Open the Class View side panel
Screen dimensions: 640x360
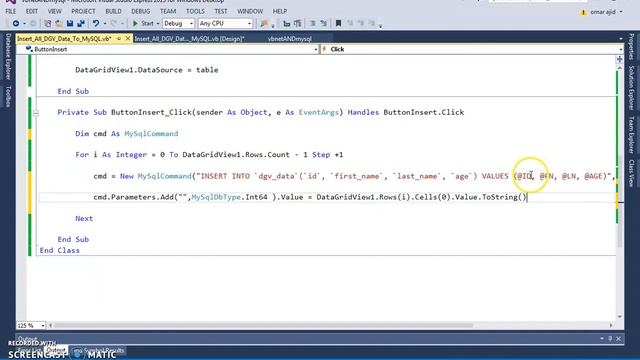pyautogui.click(x=631, y=173)
